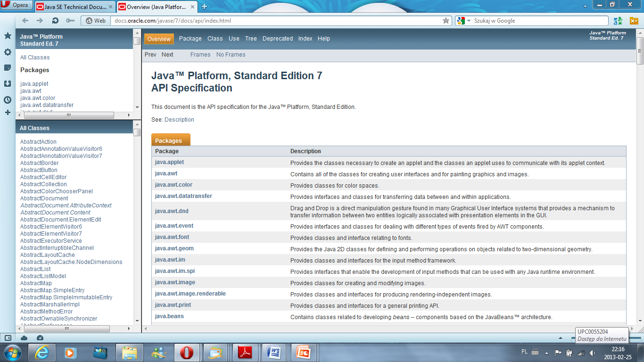The width and height of the screenshot is (644, 362).
Task: Open the Package navigation item
Action: 190,39
